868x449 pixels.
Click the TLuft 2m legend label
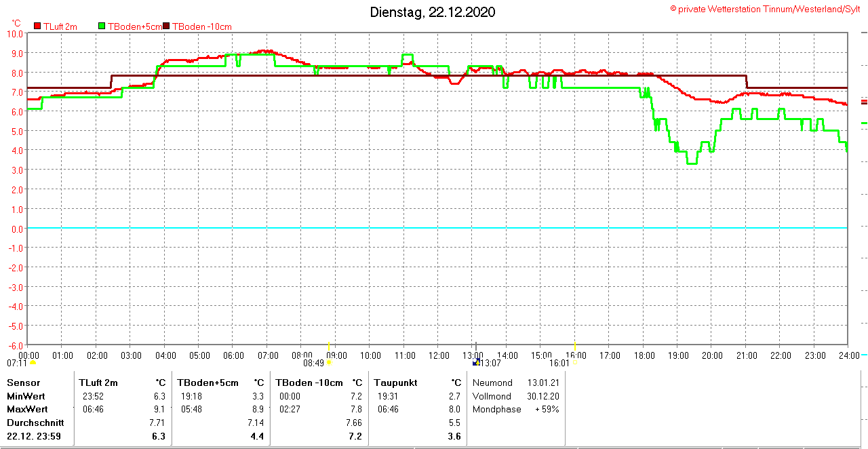[60, 26]
